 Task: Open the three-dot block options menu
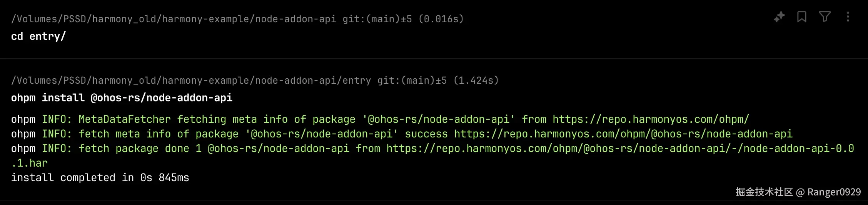tap(848, 17)
